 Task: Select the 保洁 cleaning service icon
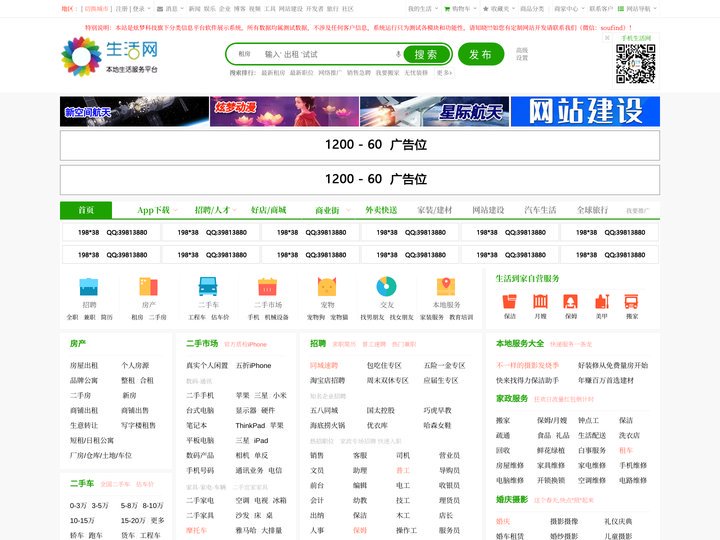[510, 302]
